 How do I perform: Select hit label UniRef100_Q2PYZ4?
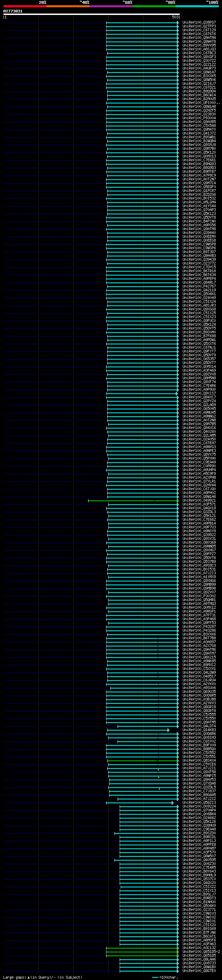point(199,401)
